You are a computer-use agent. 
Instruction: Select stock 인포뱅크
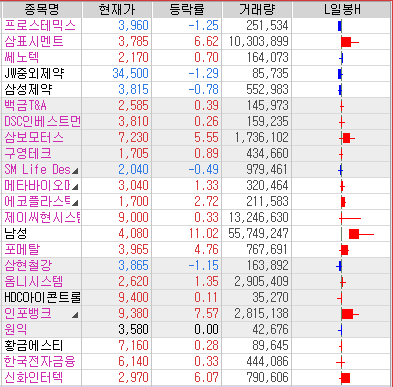(x=28, y=314)
